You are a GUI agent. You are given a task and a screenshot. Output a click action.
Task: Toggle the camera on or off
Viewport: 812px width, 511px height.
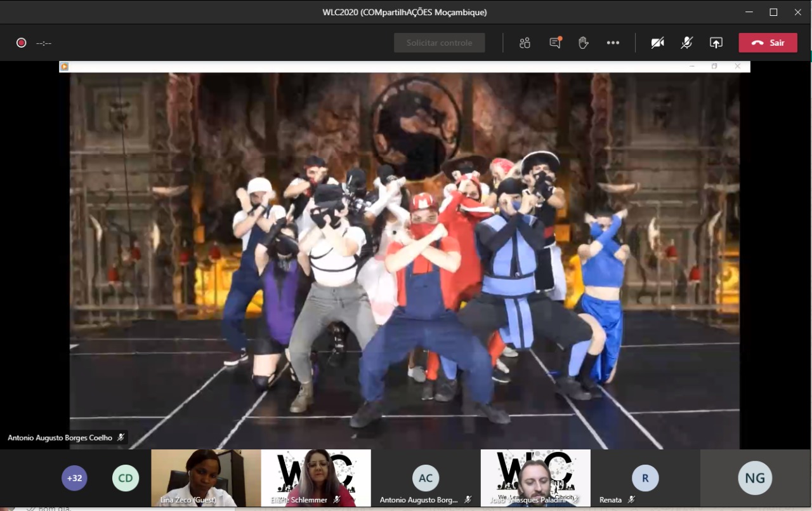(x=658, y=43)
